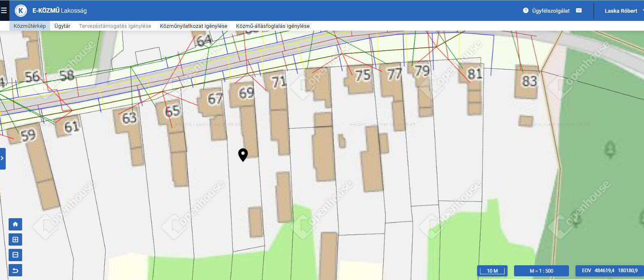Click the E-KÖZMŰ logo icon
Viewport: 644px width, 280px height.
point(20,11)
